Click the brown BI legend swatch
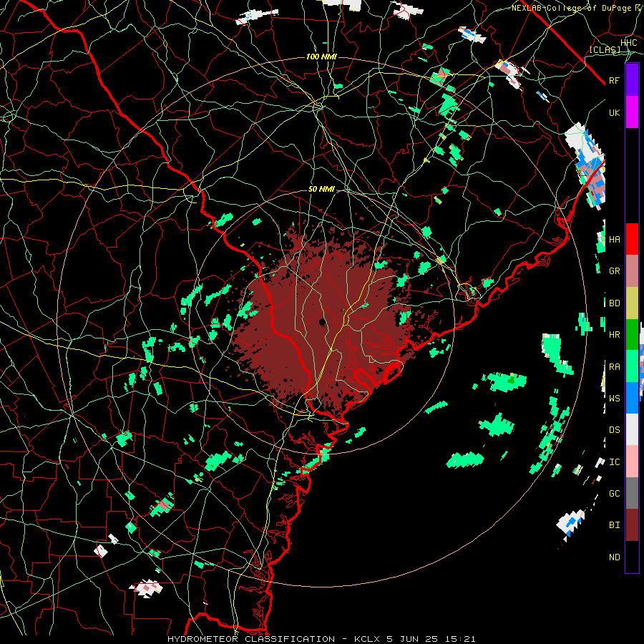This screenshot has width=644, height=644. tap(632, 525)
